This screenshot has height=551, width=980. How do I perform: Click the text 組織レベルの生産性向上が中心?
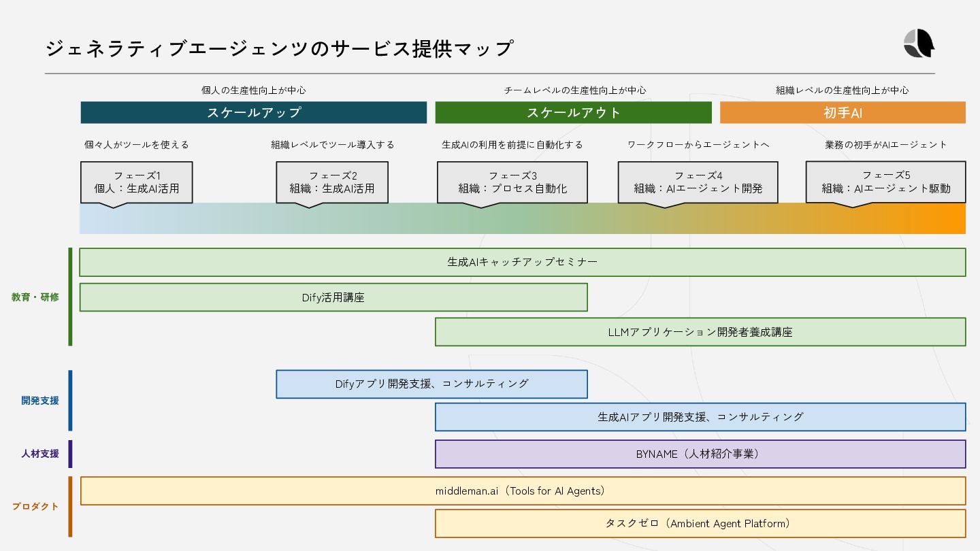point(843,90)
